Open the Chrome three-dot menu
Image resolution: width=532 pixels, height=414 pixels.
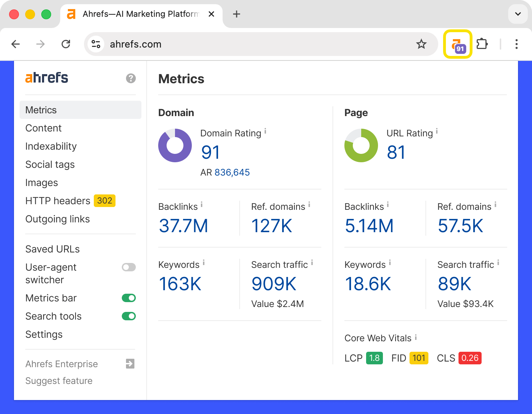tap(517, 44)
